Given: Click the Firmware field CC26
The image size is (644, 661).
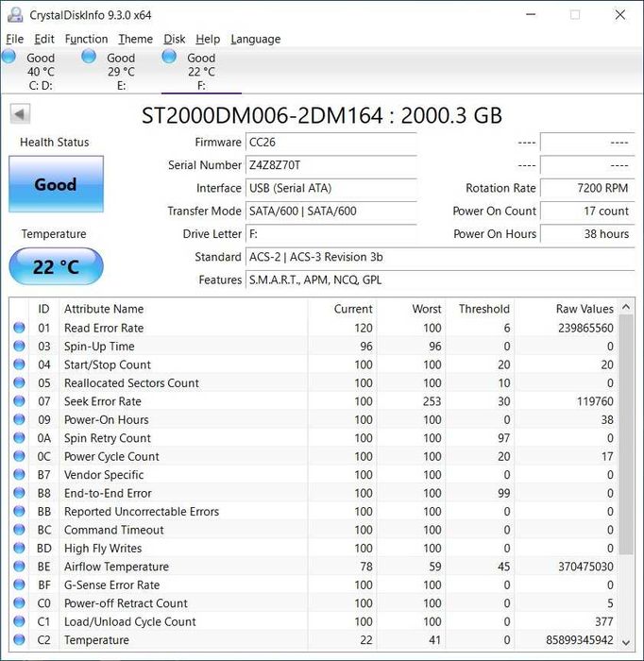Looking at the screenshot, I should (x=330, y=142).
